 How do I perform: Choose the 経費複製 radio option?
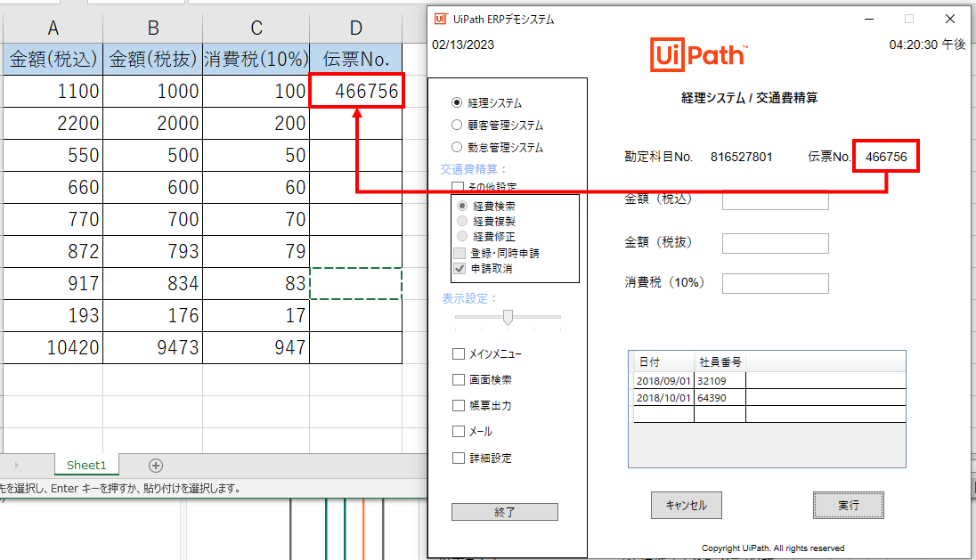click(462, 221)
